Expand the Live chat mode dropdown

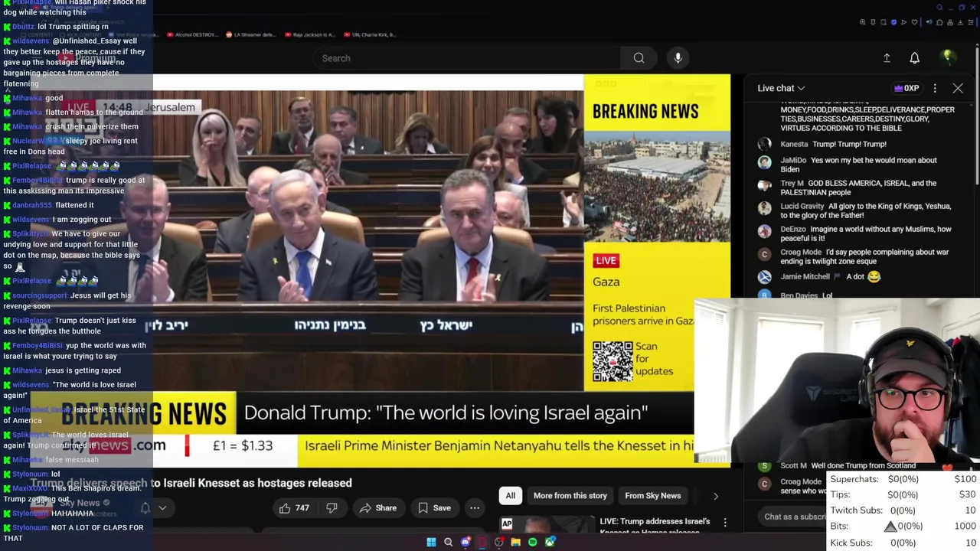781,88
